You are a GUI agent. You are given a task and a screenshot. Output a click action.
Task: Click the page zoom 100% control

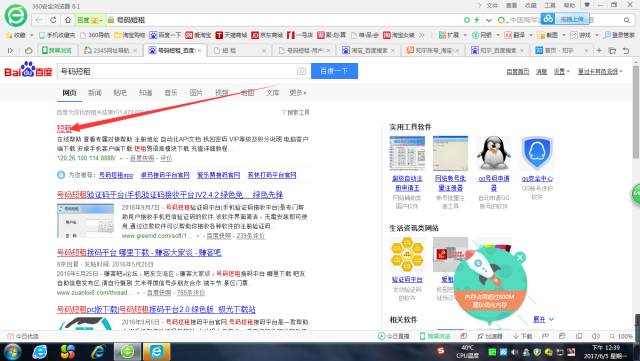(621, 336)
